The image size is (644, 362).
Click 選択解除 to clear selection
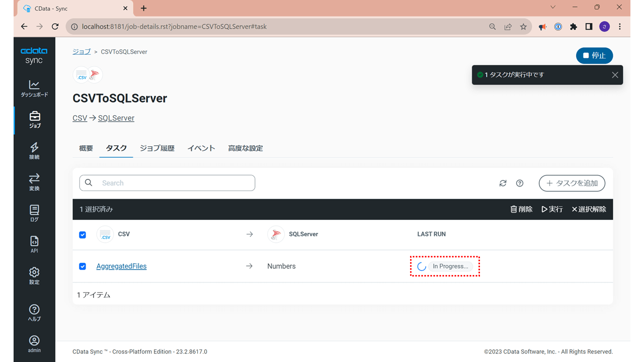point(589,209)
